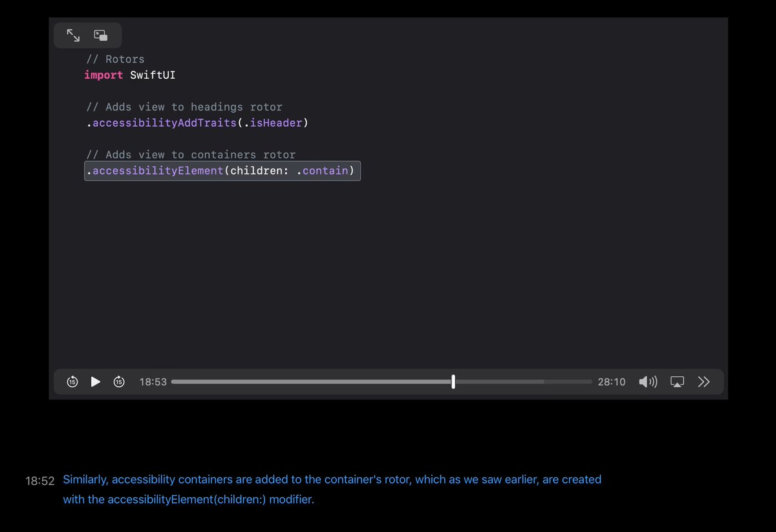The width and height of the screenshot is (776, 532).
Task: Click the 'Adds view to containers rotor' comment
Action: tap(190, 154)
